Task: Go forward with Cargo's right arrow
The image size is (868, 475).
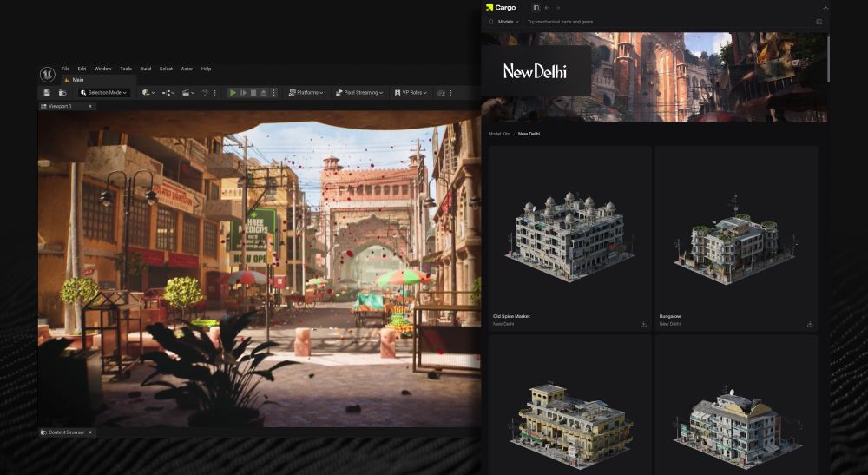Action: 557,8
